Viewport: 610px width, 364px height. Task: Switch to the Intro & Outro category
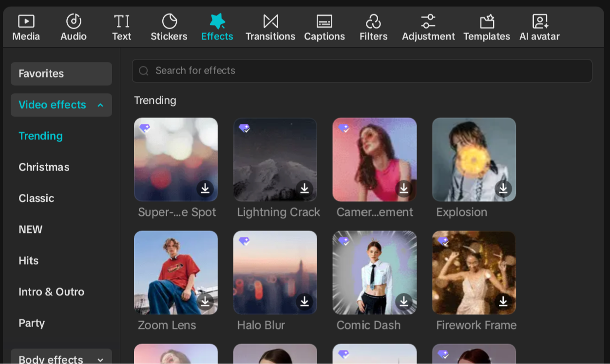coord(51,292)
